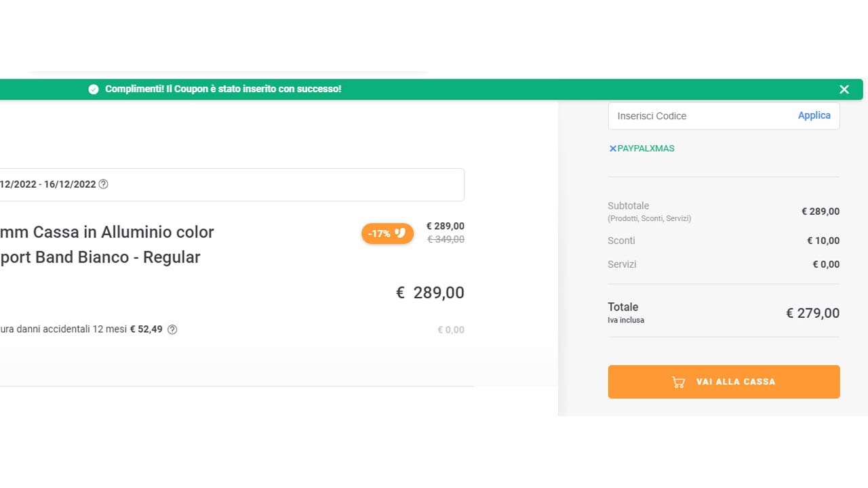Click the help icon next to € 52,49
This screenshot has width=868, height=488.
172,329
